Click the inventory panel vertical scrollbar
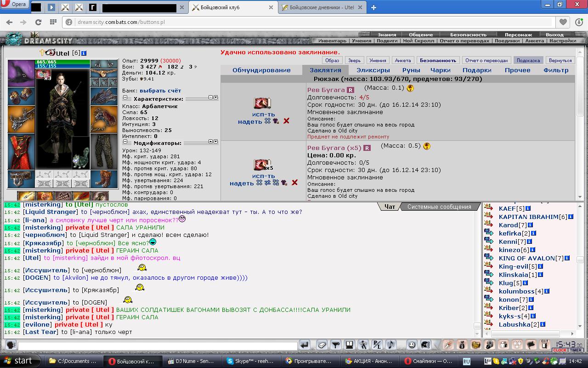Viewport: 588px width, 368px height. pyautogui.click(x=580, y=124)
